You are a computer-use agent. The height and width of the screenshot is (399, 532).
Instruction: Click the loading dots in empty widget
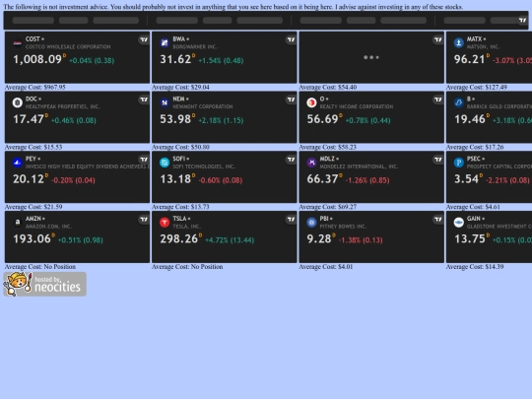(371, 57)
